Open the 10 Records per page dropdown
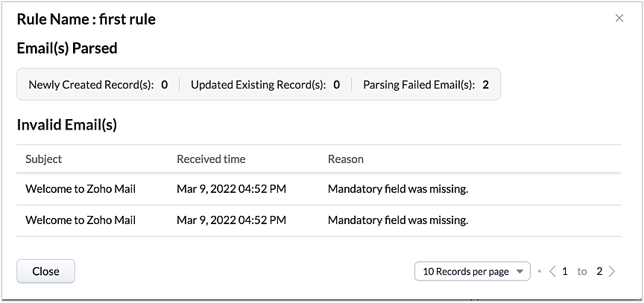The height and width of the screenshot is (303, 644). pos(472,271)
